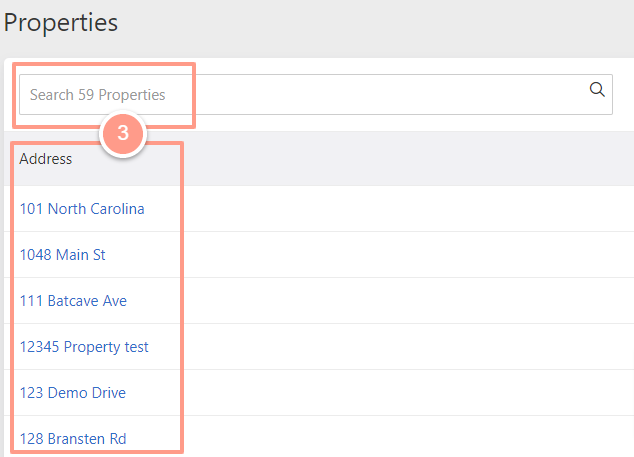Click the magnifying glass search icon
The image size is (634, 457).
point(597,89)
